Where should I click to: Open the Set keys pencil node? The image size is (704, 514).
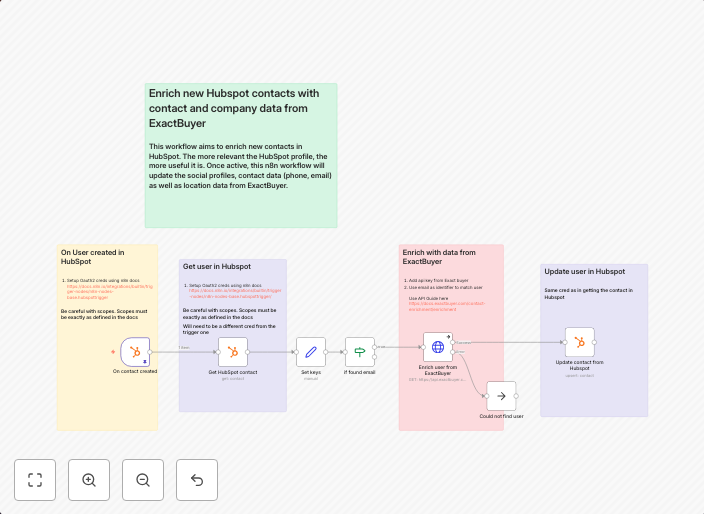pyautogui.click(x=311, y=352)
